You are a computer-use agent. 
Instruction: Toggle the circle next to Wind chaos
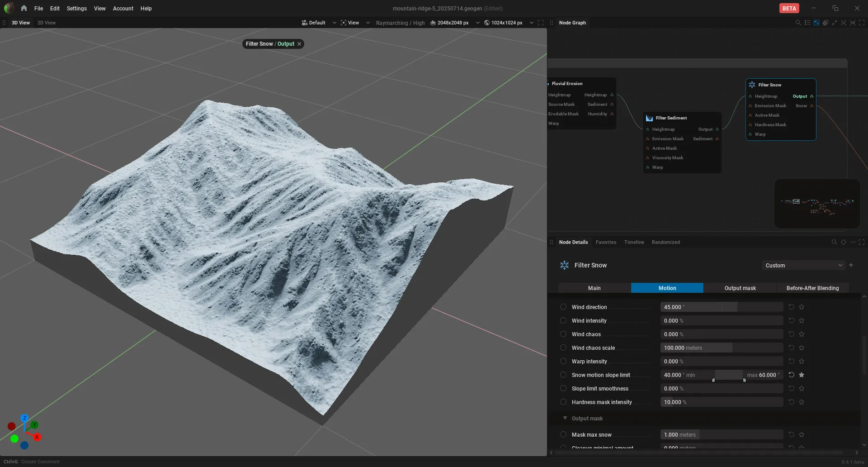pos(563,334)
